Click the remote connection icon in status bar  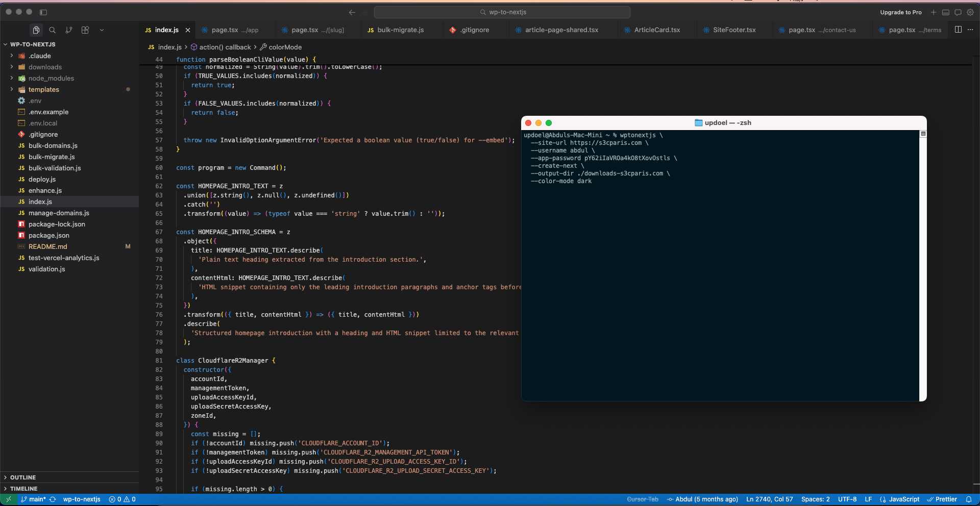[x=8, y=499]
